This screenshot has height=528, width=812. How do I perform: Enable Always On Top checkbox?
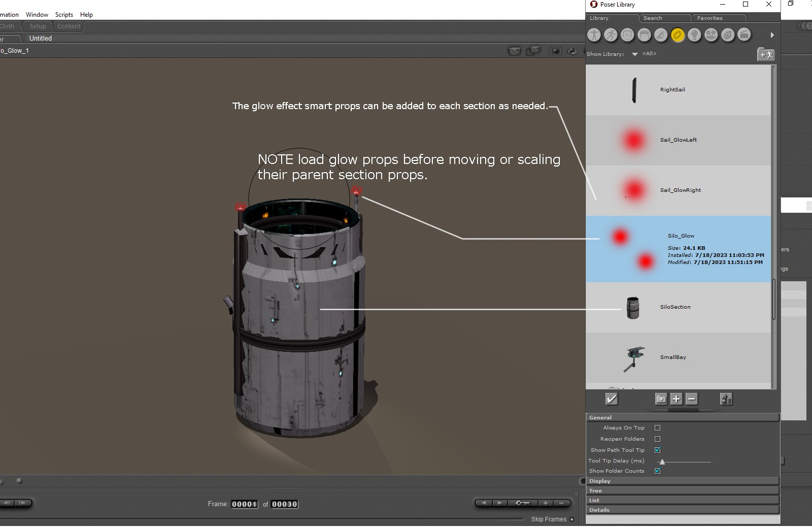(657, 428)
